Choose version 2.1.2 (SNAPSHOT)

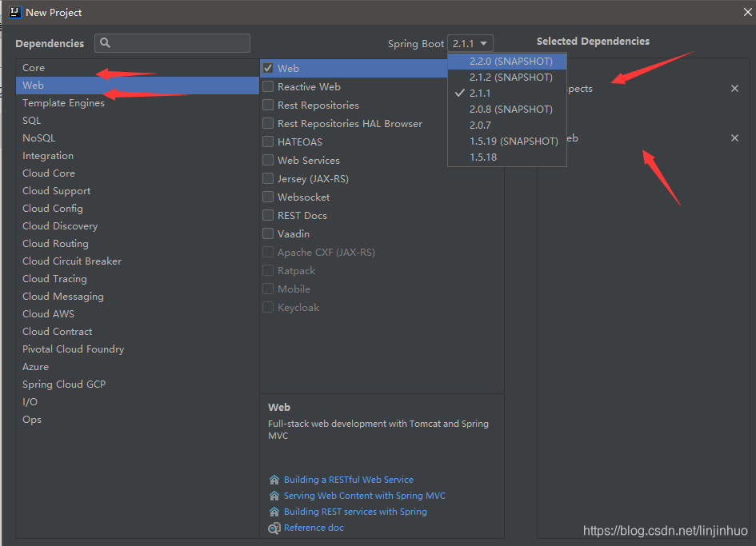[507, 77]
